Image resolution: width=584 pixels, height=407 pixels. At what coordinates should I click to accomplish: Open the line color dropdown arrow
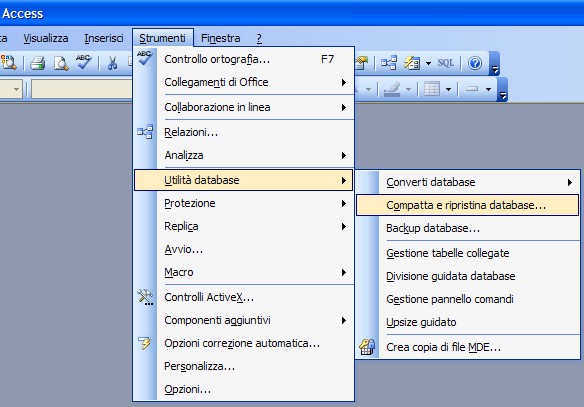click(408, 89)
